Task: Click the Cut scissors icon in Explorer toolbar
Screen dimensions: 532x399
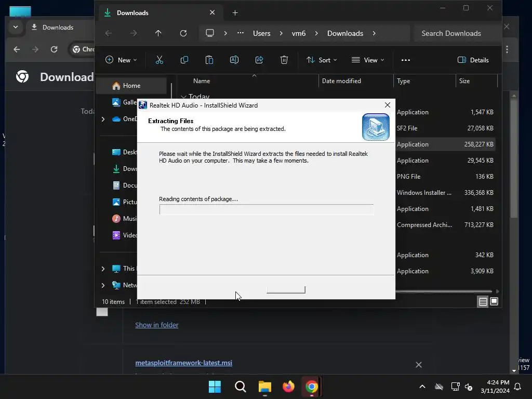Action: (159, 60)
